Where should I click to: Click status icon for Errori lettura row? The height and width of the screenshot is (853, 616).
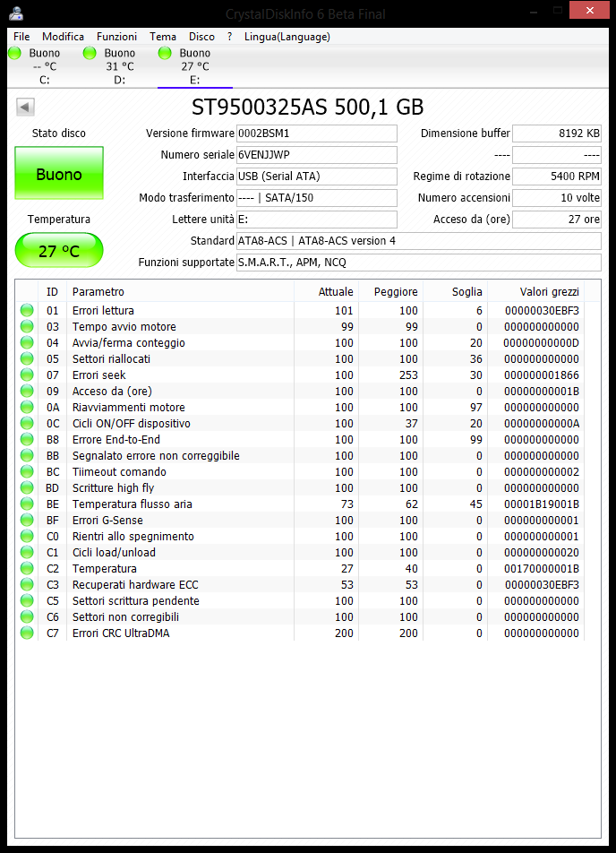click(x=27, y=310)
